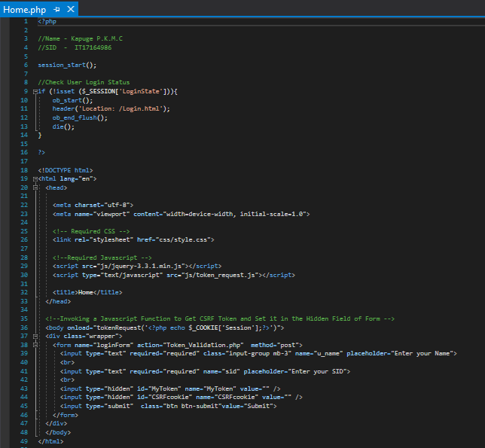This screenshot has width=485, height=448.
Task: Click the '//Check User Login Status' comment
Action: [x=84, y=82]
